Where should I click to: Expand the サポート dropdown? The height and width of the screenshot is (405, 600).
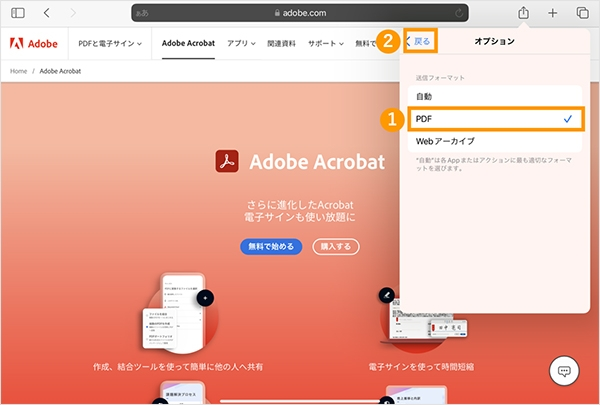(x=326, y=44)
